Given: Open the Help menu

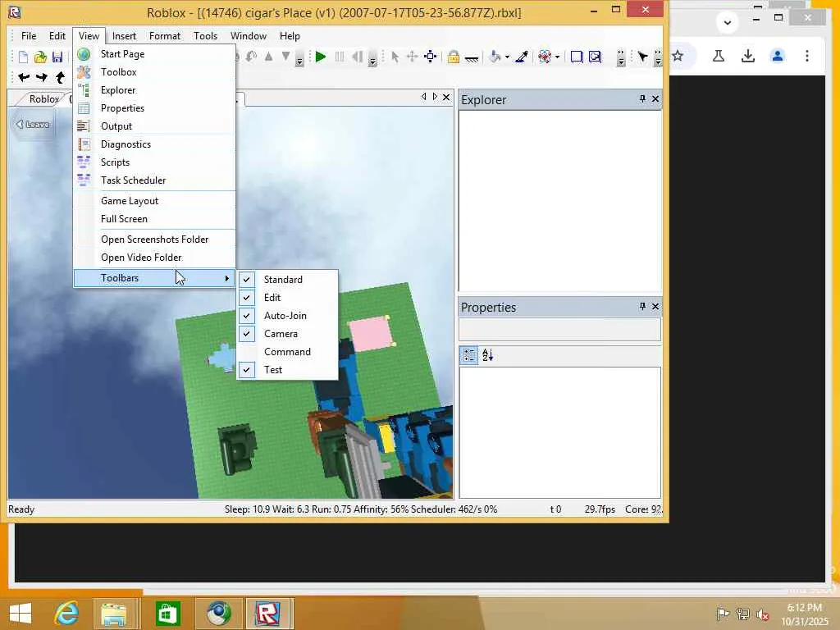Looking at the screenshot, I should tap(290, 36).
